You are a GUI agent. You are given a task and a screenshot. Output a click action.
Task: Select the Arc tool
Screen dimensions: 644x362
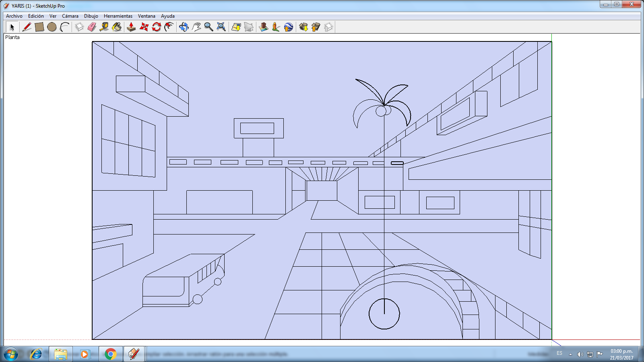point(64,27)
